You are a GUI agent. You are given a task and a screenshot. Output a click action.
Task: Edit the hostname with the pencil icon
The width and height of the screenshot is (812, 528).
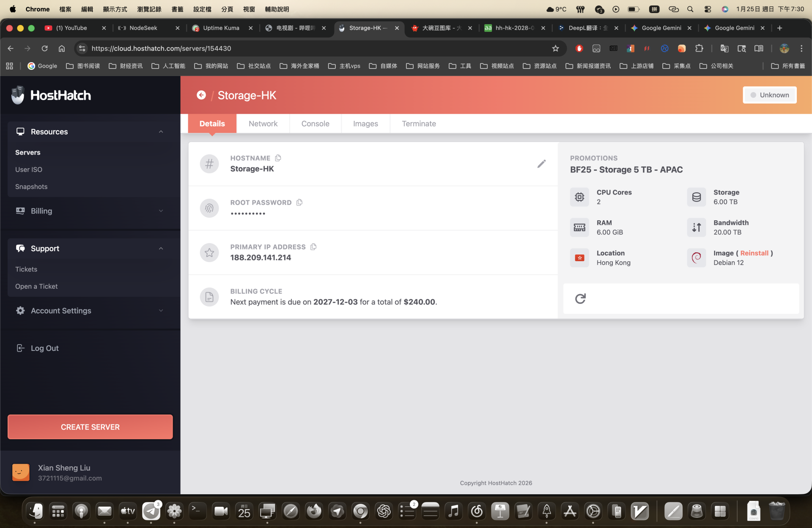tap(541, 164)
